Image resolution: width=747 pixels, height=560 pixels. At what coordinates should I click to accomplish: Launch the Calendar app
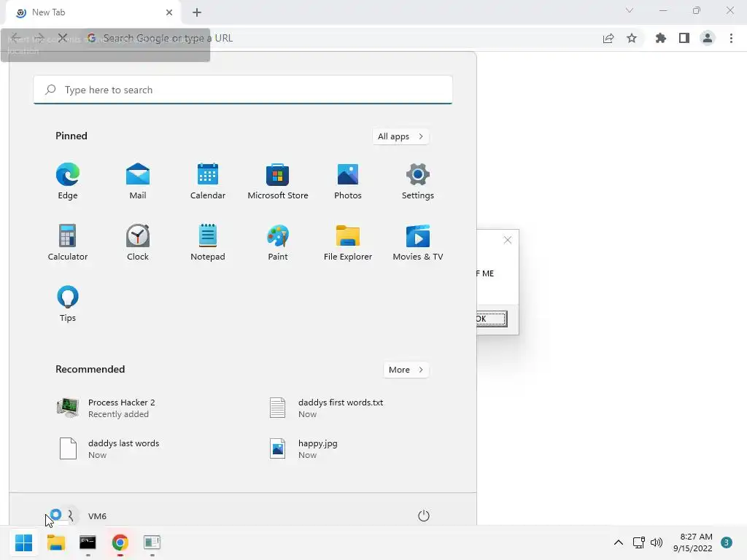[208, 181]
